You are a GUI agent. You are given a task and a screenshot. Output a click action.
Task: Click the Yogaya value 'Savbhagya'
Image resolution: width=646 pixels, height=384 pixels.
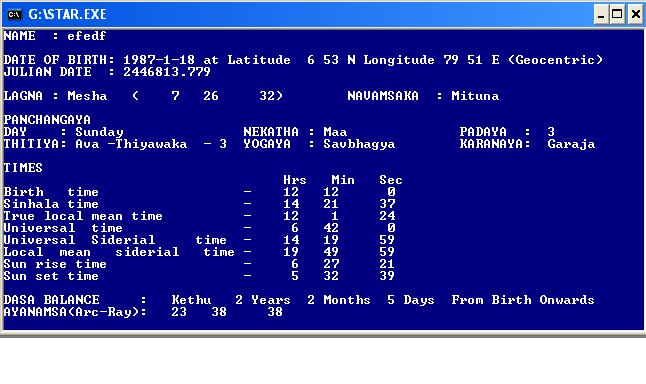coord(359,144)
